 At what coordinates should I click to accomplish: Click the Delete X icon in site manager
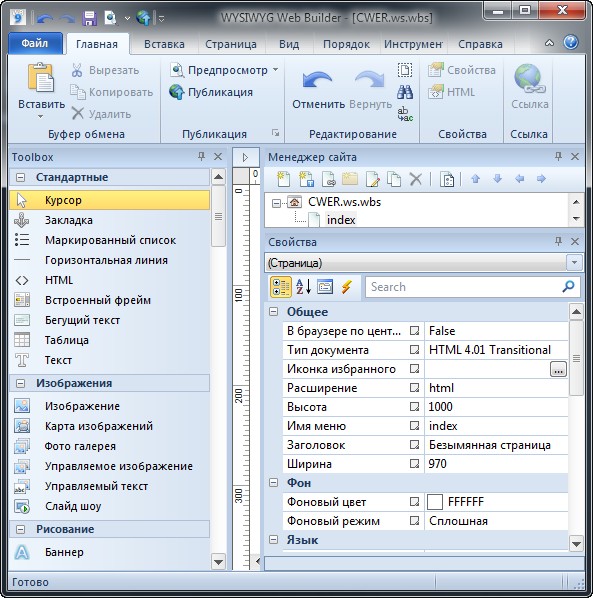[415, 179]
